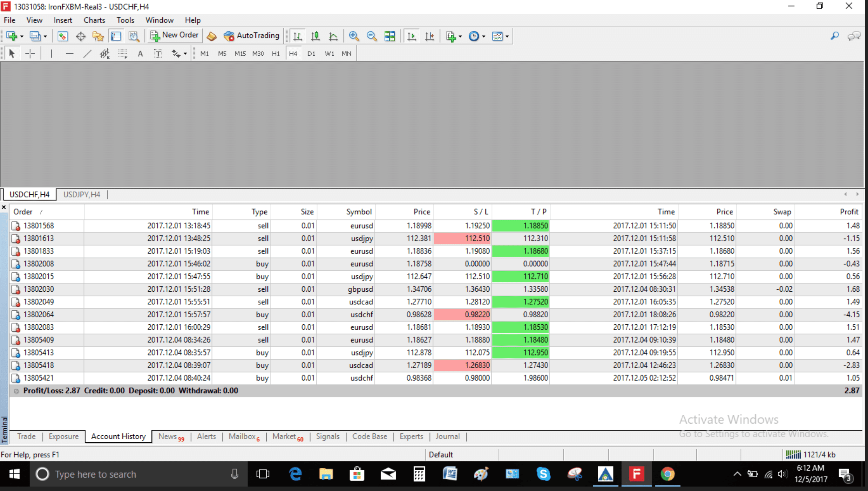868x491 pixels.
Task: Select the Text tool
Action: (x=140, y=53)
